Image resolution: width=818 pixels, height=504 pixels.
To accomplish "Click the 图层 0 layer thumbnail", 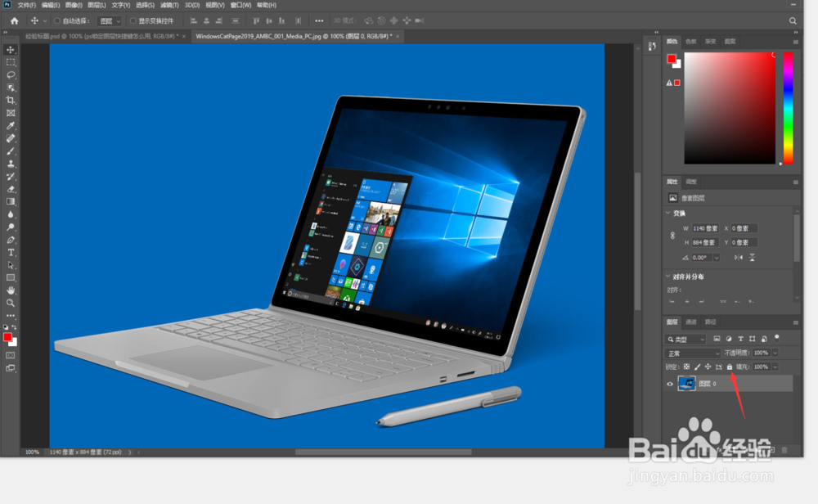I will [686, 384].
